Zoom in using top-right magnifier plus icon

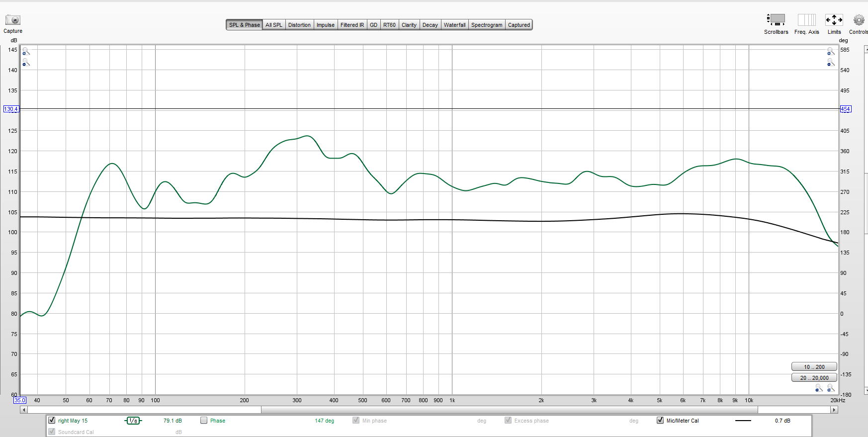click(830, 52)
